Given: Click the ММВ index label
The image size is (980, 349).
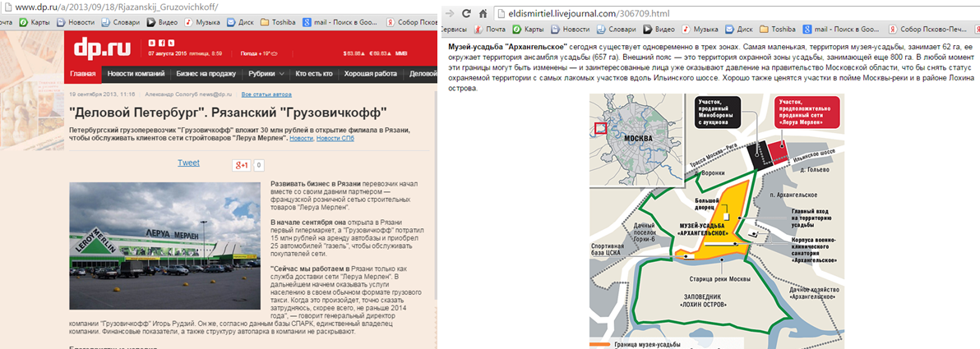Looking at the screenshot, I should click(x=402, y=53).
